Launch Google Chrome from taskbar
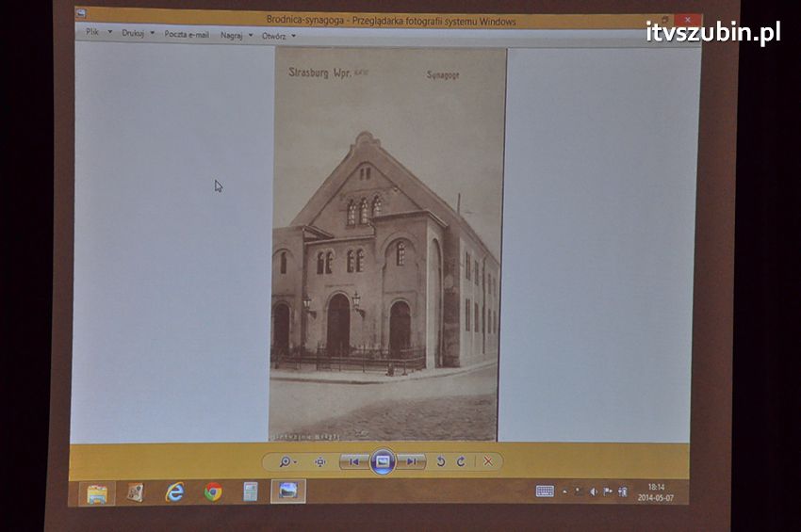Image resolution: width=801 pixels, height=532 pixels. pyautogui.click(x=214, y=492)
